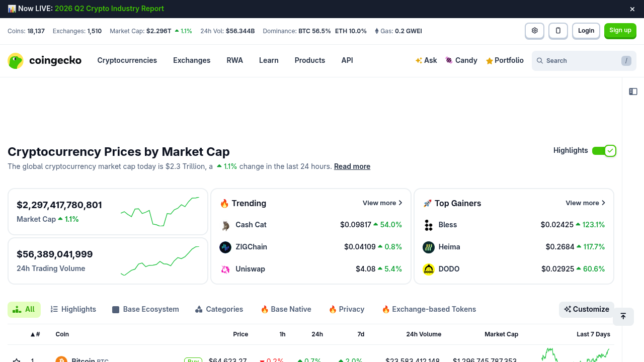Sort table by rank number column
This screenshot has width=644, height=362.
pyautogui.click(x=35, y=334)
